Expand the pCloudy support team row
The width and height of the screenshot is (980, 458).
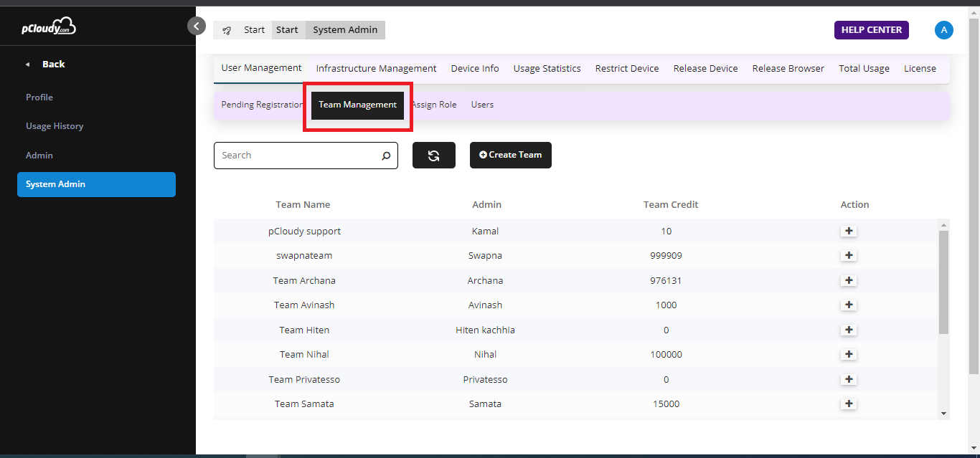849,232
